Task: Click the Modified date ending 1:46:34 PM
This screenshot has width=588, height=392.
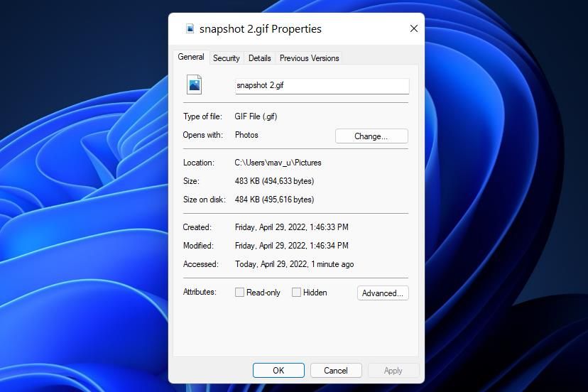Action: [291, 245]
